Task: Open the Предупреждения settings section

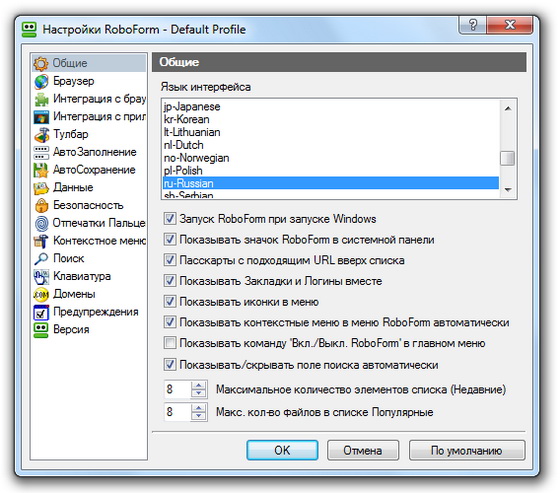Action: 96,312
